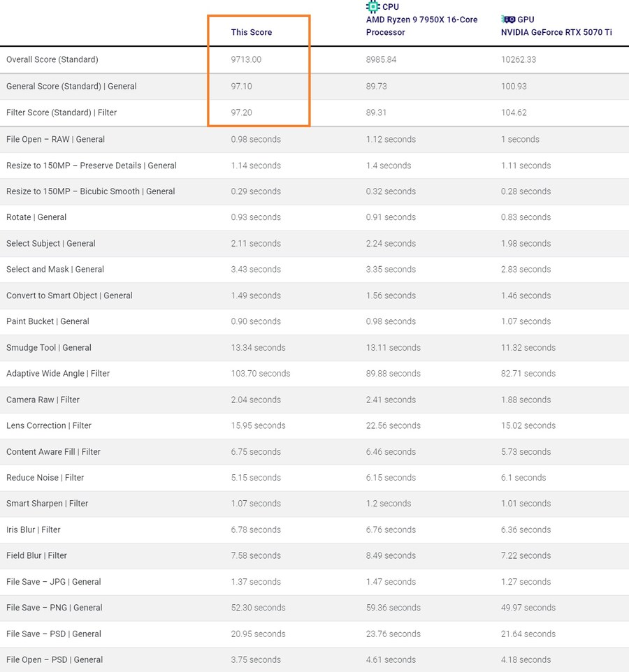Select the Overall Score (Standard) row label
Screen dimensions: 629x672
[52, 59]
